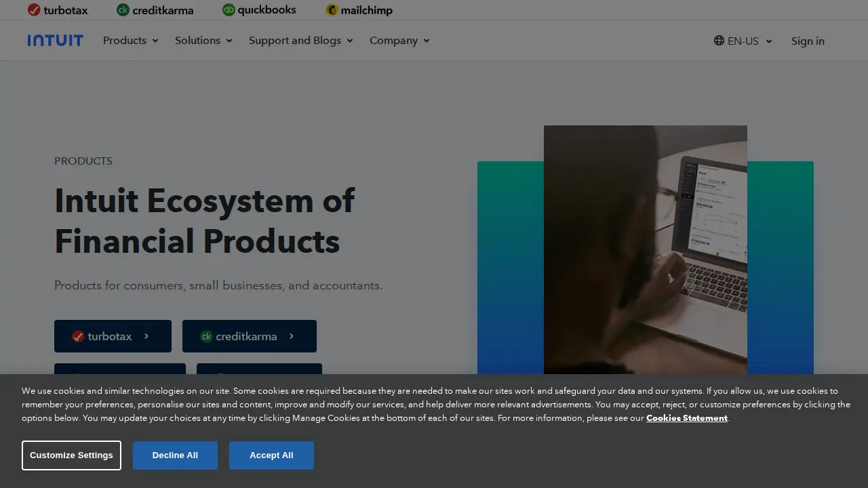Open the Credit Karma logo in the top brand bar
868x488 pixels.
[155, 10]
